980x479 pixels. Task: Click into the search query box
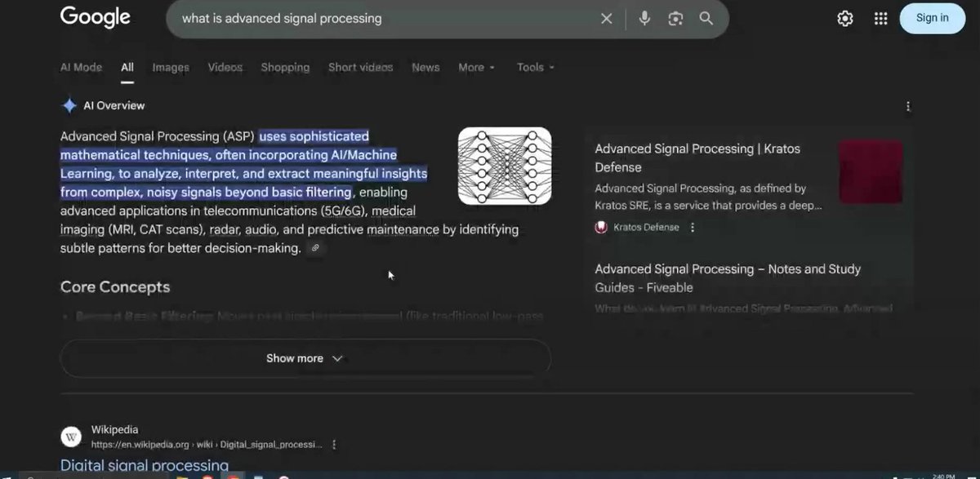pos(384,18)
